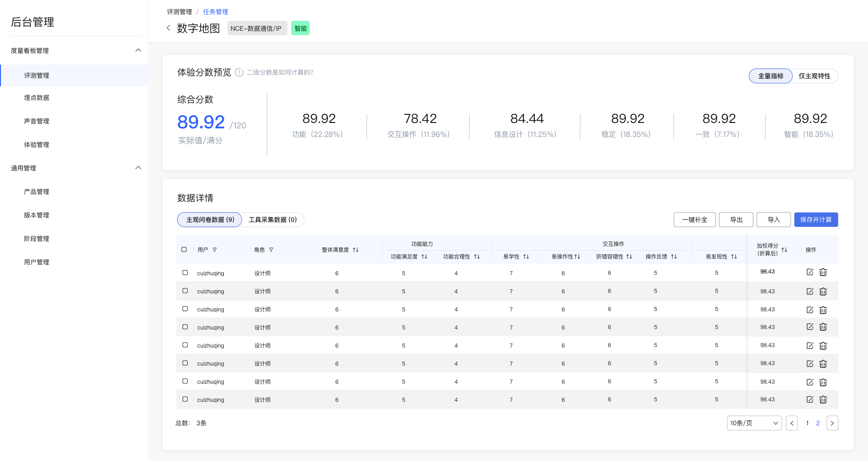Switch to 主观问卷数据 (9) tab
Image resolution: width=868 pixels, height=461 pixels.
[x=210, y=220]
